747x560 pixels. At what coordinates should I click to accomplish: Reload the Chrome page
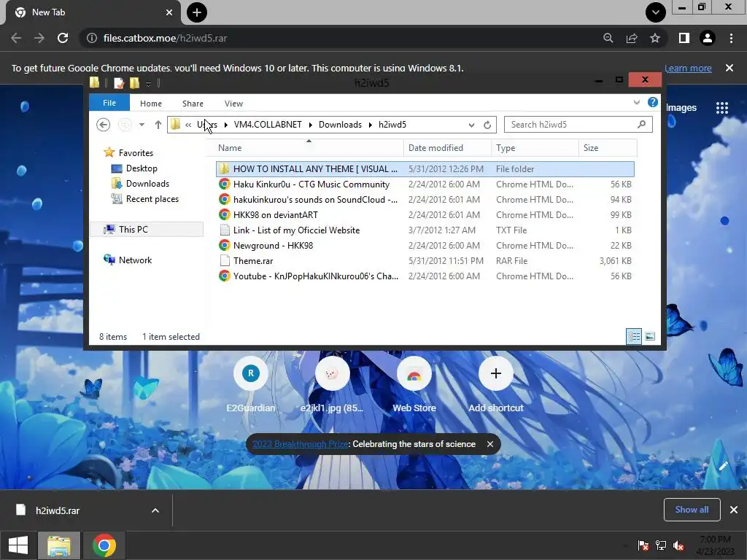(x=63, y=38)
